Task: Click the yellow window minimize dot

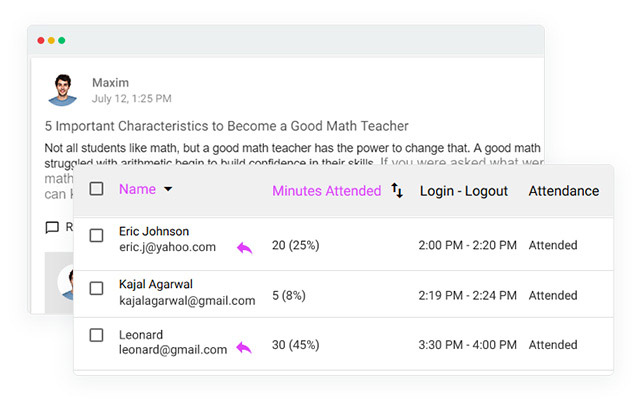Action: point(51,41)
